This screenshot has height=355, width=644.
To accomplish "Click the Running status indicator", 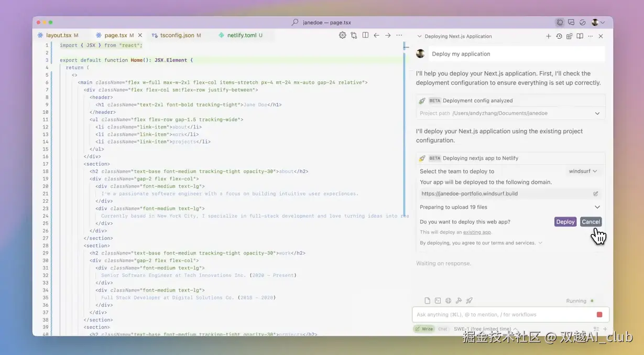I will 580,301.
